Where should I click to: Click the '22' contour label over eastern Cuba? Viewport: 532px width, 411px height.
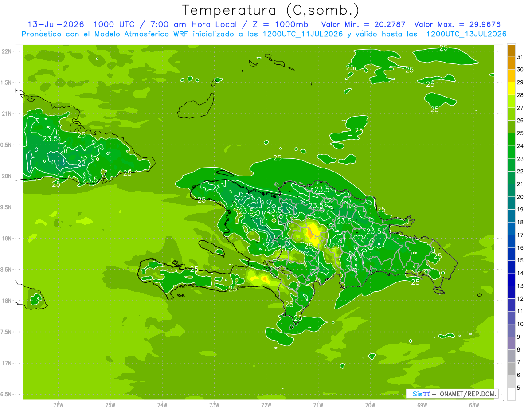coord(82,163)
